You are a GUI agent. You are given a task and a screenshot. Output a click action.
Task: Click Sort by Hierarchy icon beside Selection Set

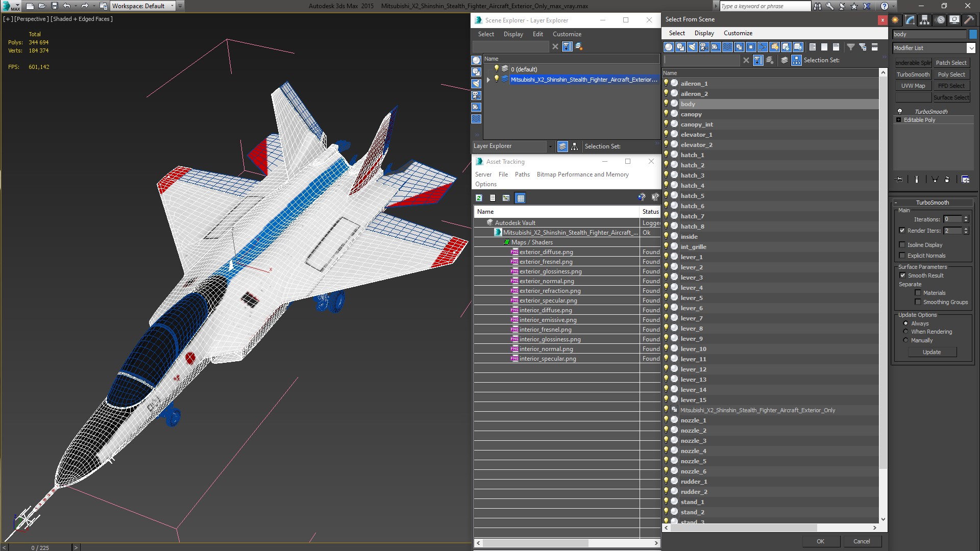[x=796, y=60]
